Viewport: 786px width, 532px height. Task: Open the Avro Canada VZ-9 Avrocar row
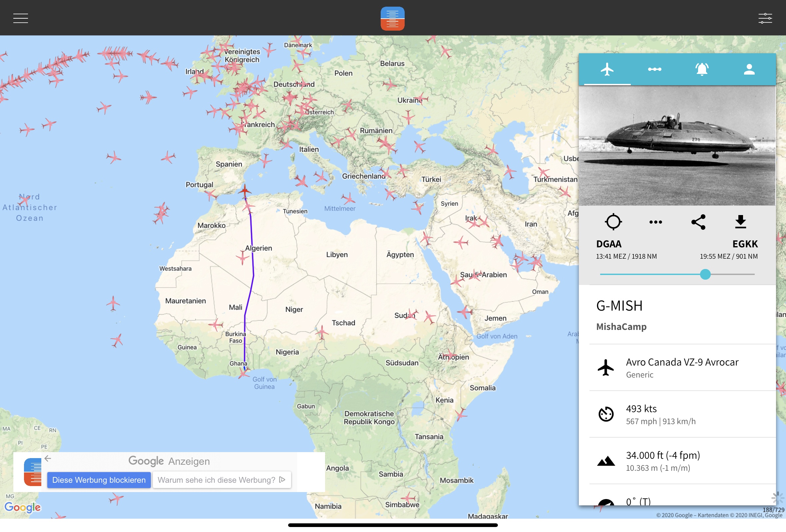pyautogui.click(x=682, y=368)
